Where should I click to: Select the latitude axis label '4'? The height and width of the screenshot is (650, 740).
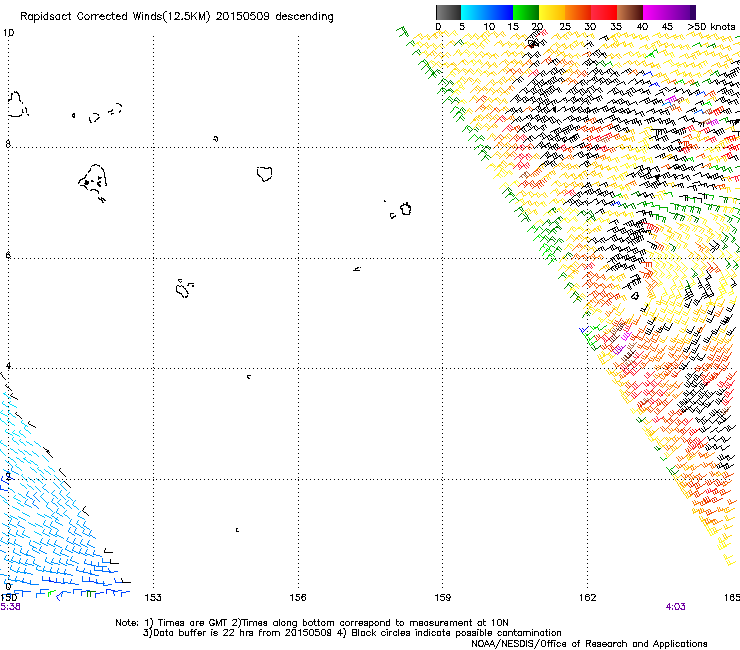point(8,366)
